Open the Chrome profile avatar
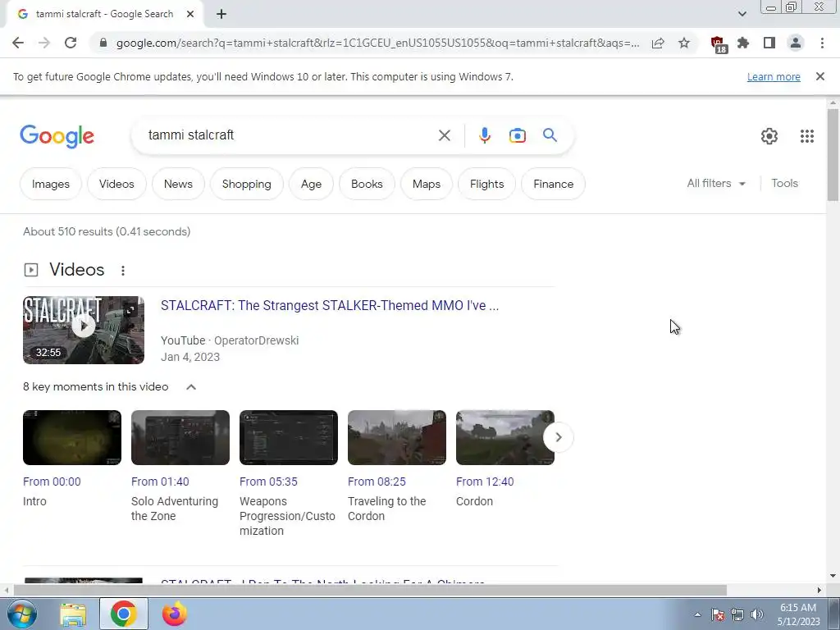Screen dimensions: 840x630 click(x=796, y=43)
